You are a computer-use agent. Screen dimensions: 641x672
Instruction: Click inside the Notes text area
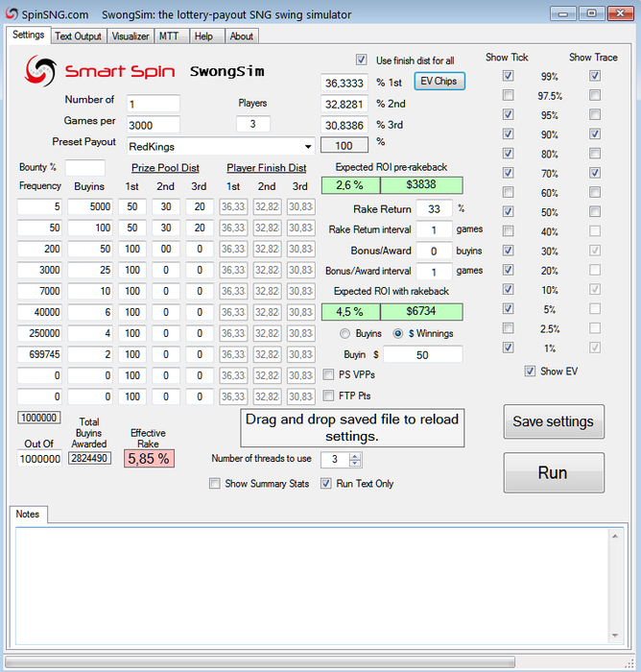pyautogui.click(x=312, y=587)
